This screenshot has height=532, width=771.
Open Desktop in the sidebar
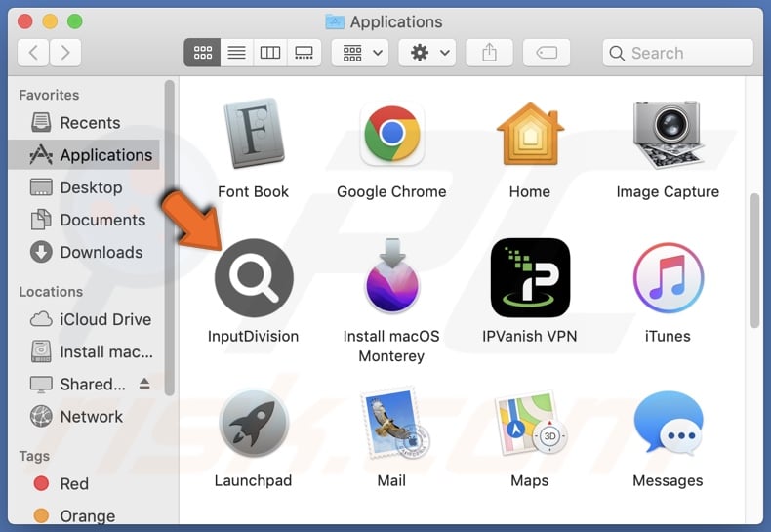pyautogui.click(x=84, y=187)
